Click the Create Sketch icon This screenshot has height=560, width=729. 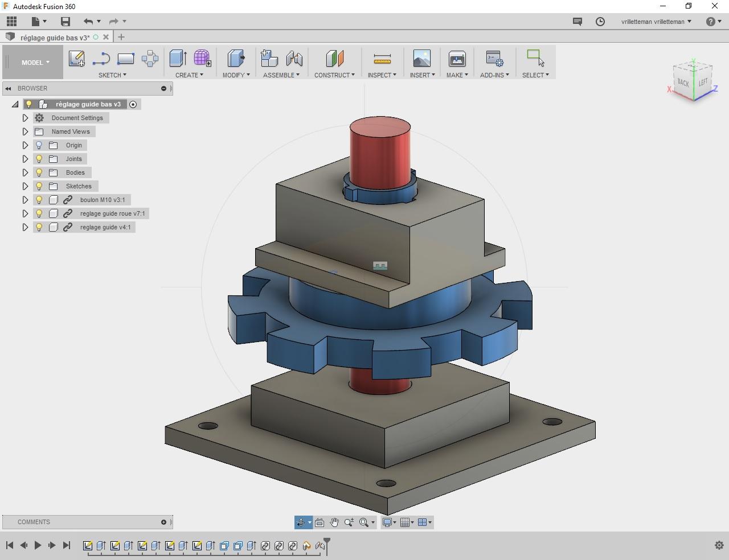[x=76, y=59]
